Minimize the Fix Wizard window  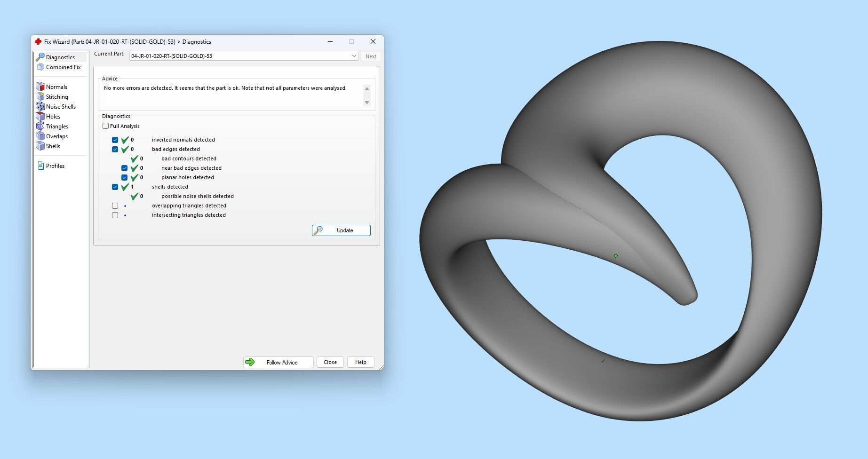pyautogui.click(x=330, y=41)
